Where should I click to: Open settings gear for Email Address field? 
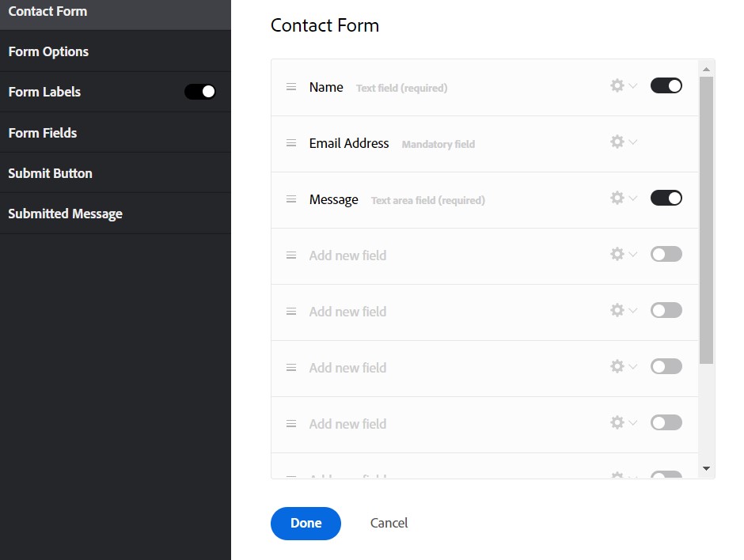click(617, 142)
